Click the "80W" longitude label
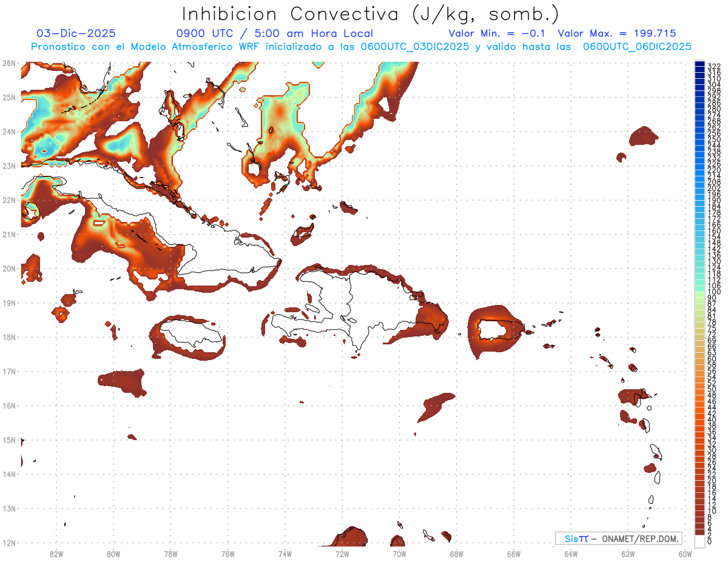Image resolution: width=728 pixels, height=562 pixels. pos(113,554)
